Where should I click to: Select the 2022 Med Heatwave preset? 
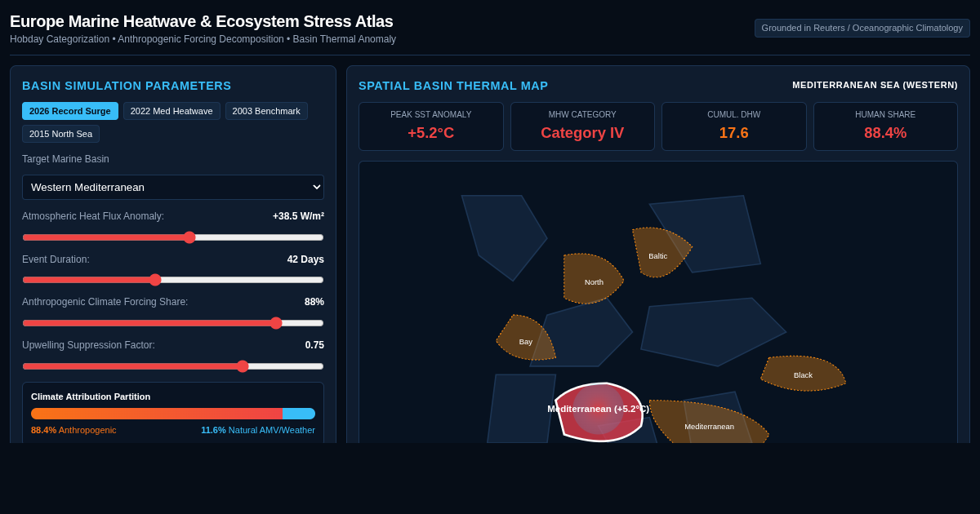click(171, 111)
